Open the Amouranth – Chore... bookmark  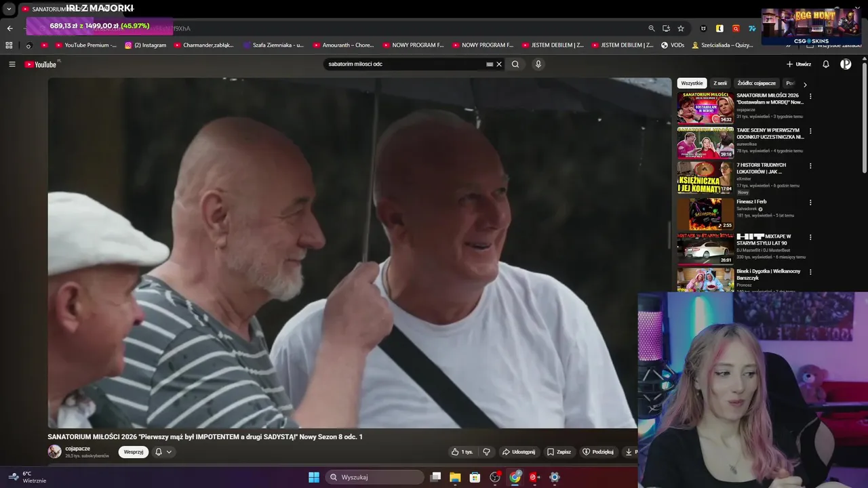click(344, 45)
